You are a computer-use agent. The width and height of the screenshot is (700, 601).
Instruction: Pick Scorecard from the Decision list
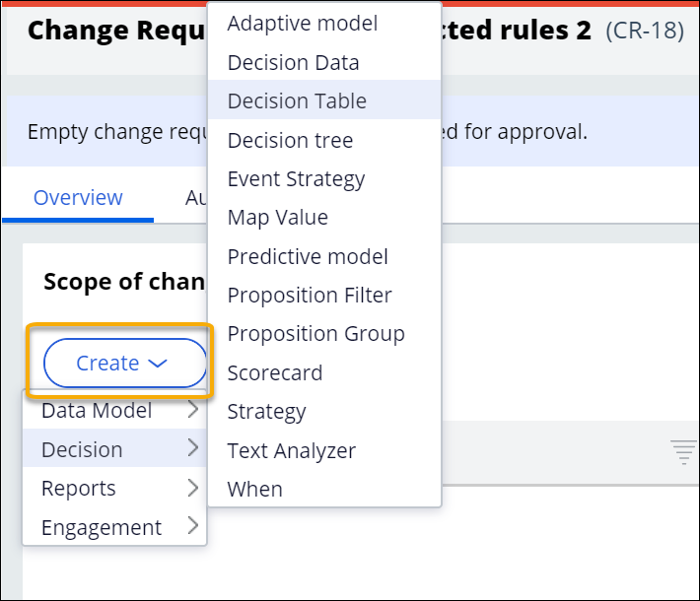[x=275, y=372]
